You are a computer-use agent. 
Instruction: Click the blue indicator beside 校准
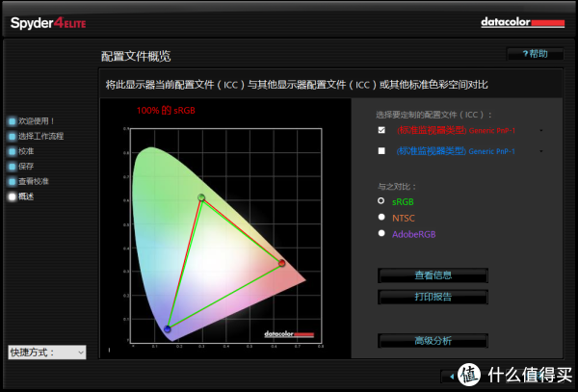pyautogui.click(x=13, y=151)
